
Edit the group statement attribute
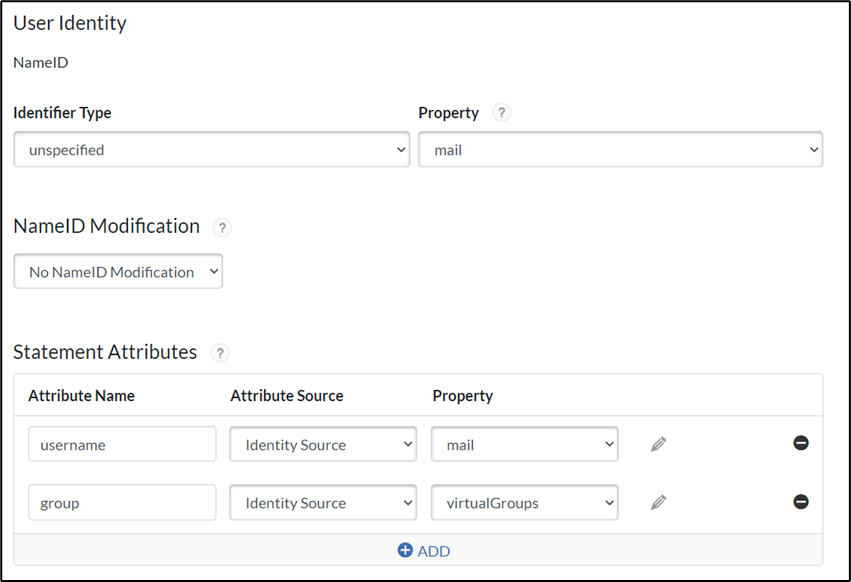[x=658, y=502]
